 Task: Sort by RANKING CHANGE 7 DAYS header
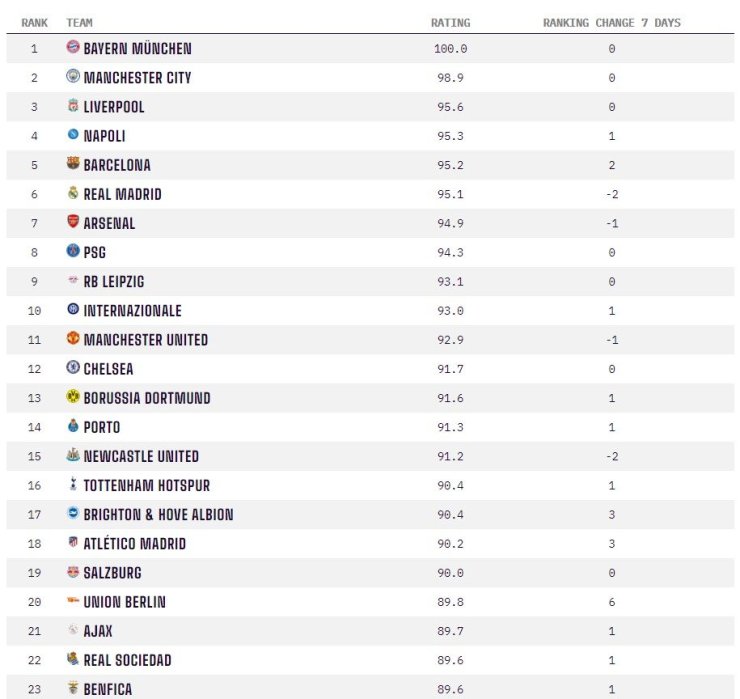tap(612, 23)
